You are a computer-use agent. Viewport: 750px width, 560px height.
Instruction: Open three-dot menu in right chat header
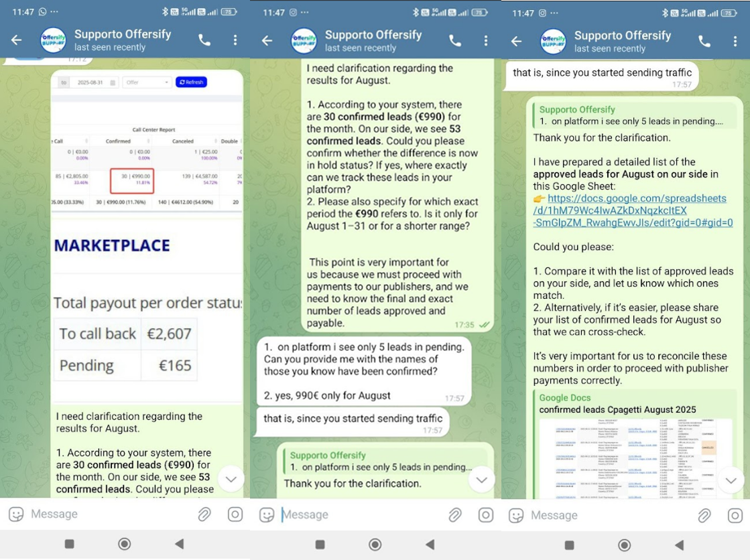click(x=735, y=42)
